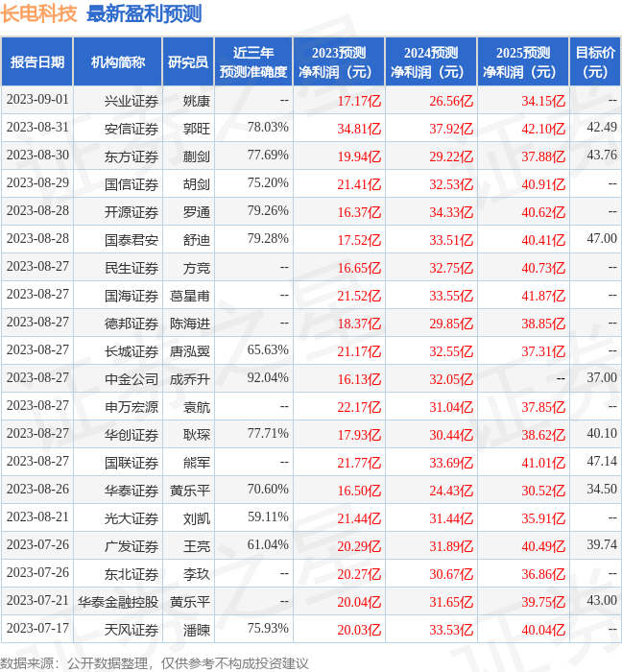Screen dimensions: 622x672
Task: Click the 华泰金融控股 institution cell
Action: click(x=118, y=603)
